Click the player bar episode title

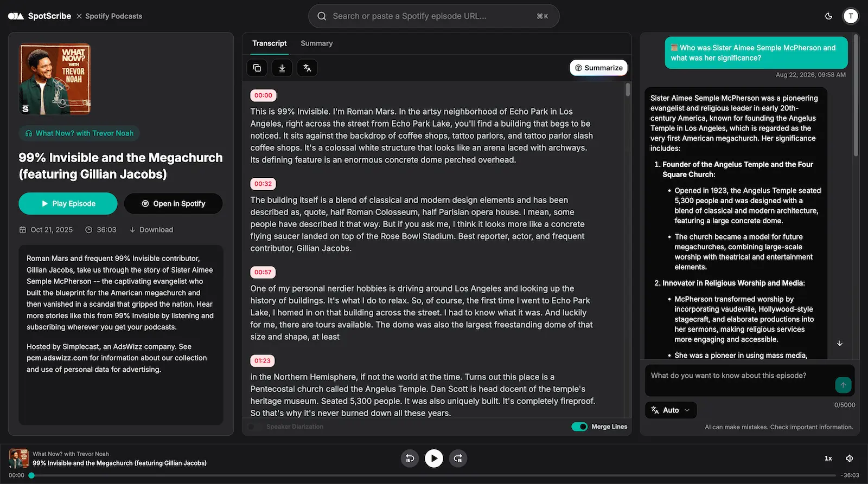[119, 463]
